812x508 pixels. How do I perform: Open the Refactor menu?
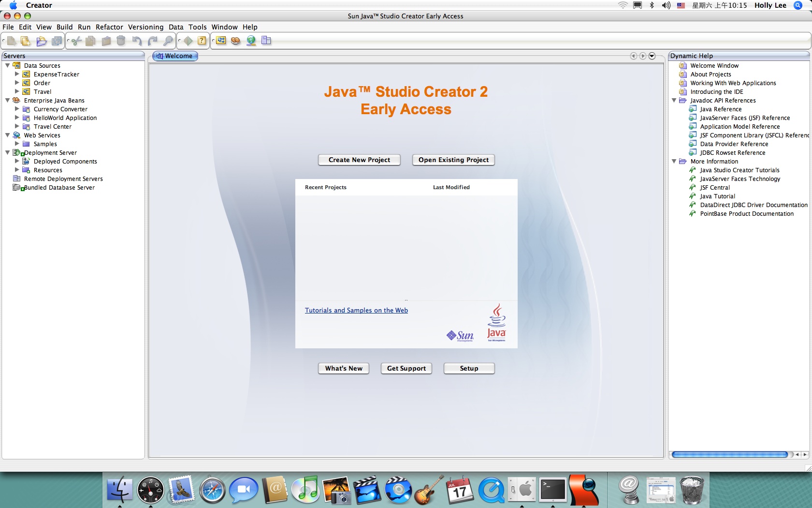tap(109, 27)
